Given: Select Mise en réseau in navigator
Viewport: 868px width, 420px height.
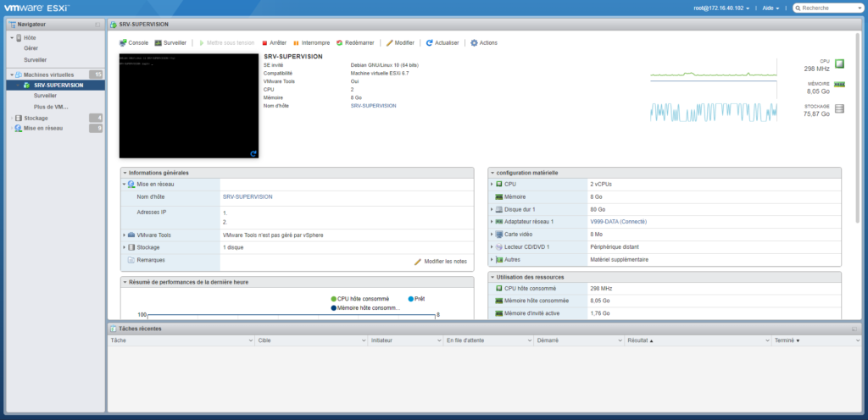Looking at the screenshot, I should pyautogui.click(x=42, y=128).
